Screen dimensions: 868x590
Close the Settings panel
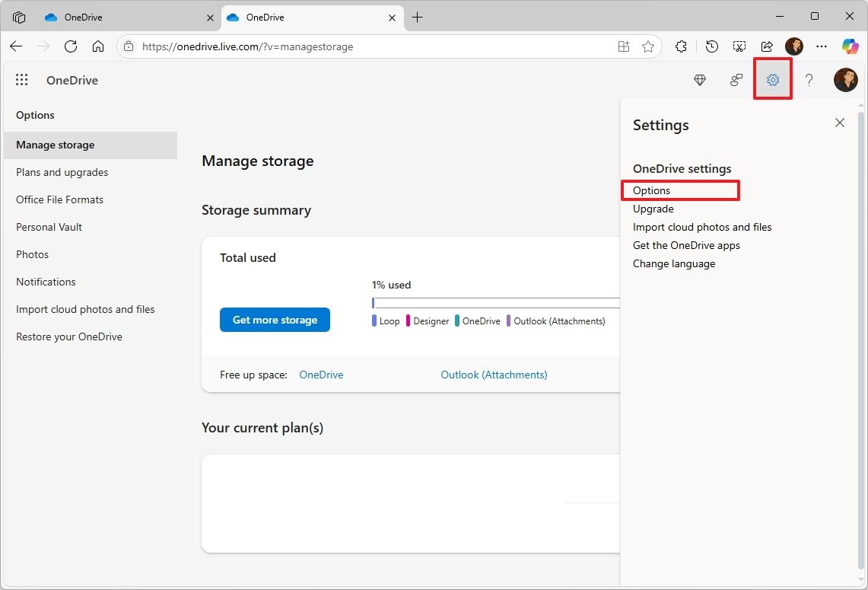(x=840, y=123)
